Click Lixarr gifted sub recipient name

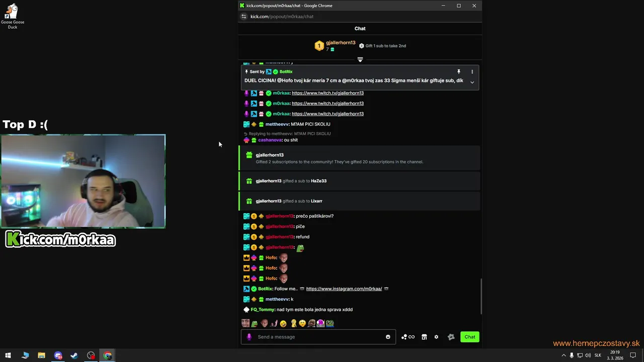click(x=316, y=201)
